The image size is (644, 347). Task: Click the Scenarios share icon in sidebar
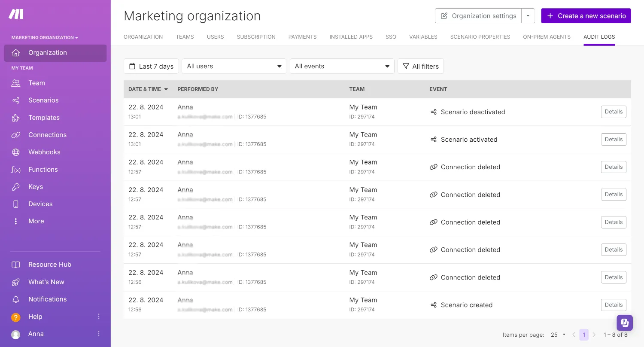tap(16, 100)
